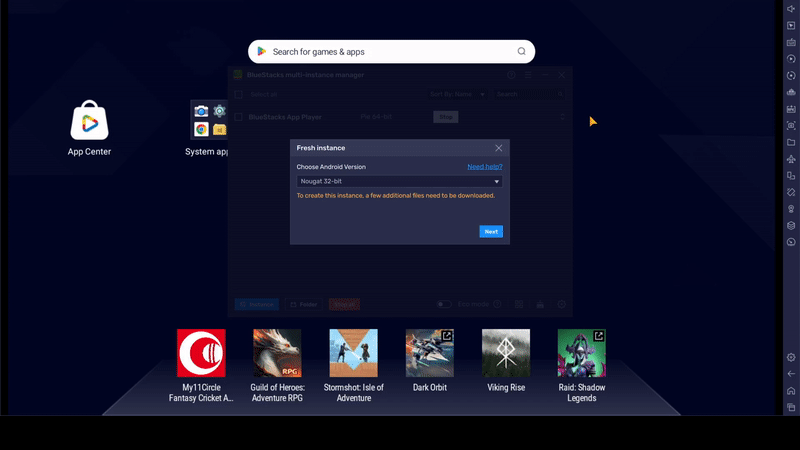Open Sort By: Name dropdown in the manager
Image resolution: width=800 pixels, height=450 pixels.
(457, 94)
